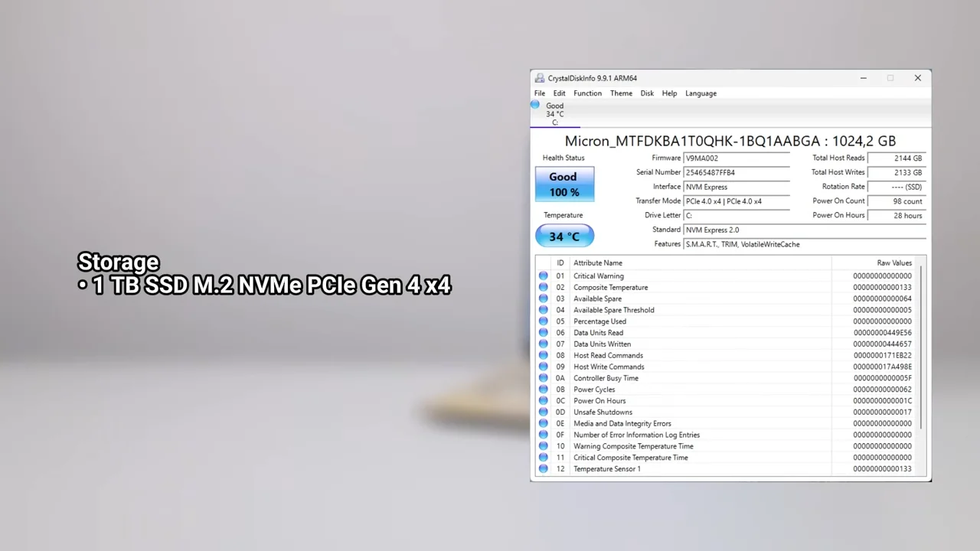Select the Power Cycles attribute name
The image size is (980, 551).
pos(594,390)
